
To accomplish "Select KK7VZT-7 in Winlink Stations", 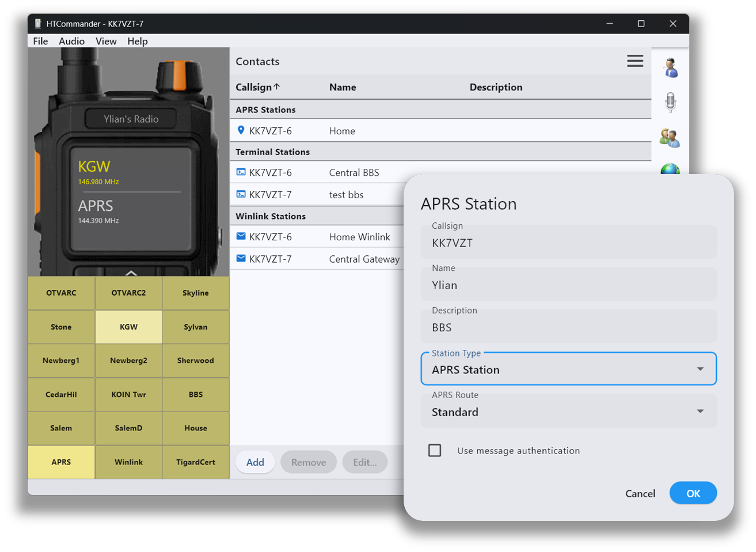I will [270, 259].
